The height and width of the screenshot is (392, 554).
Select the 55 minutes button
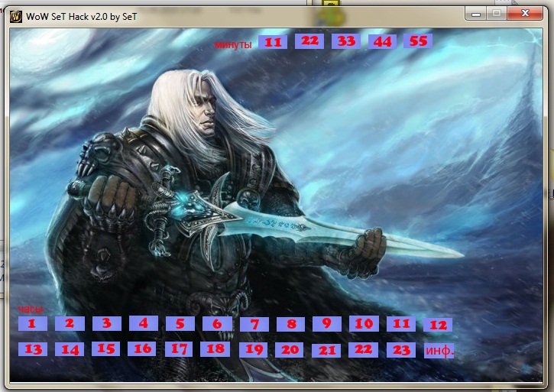pyautogui.click(x=418, y=41)
